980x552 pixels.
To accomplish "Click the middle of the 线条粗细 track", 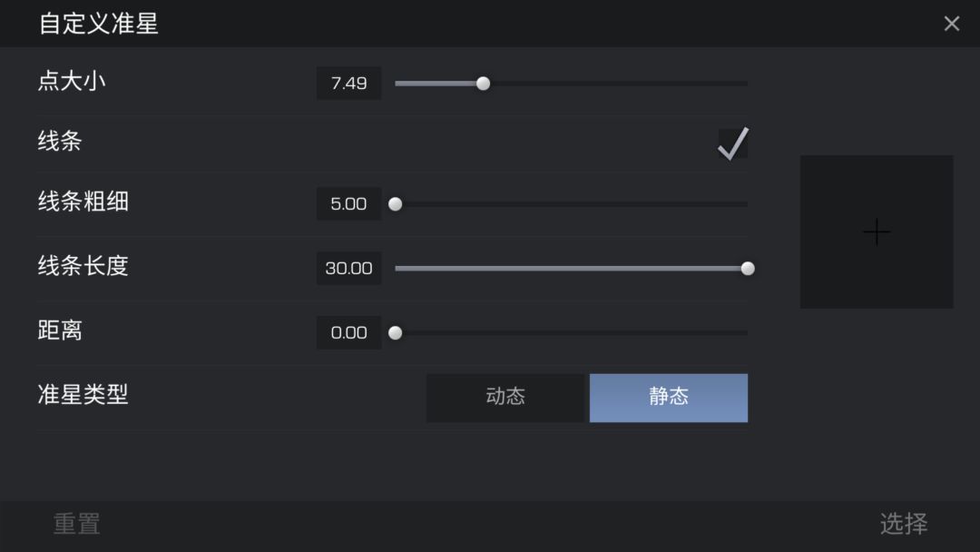I will 572,203.
